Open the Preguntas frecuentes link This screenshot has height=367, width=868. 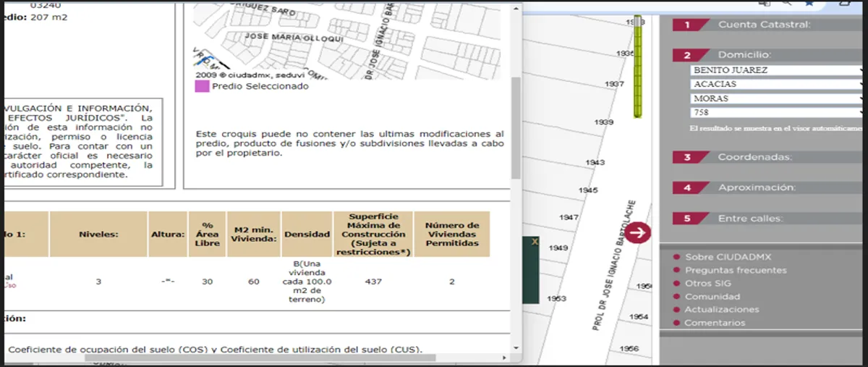[736, 270]
